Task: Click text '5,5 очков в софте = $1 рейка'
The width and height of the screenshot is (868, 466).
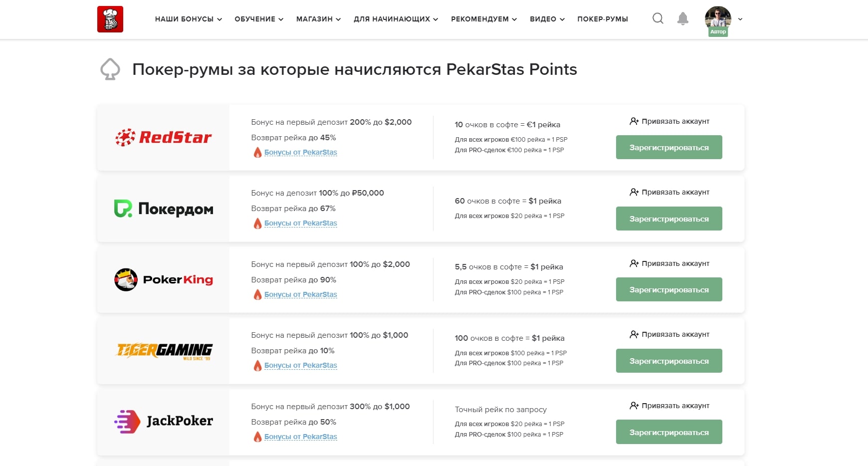Action: click(x=509, y=267)
